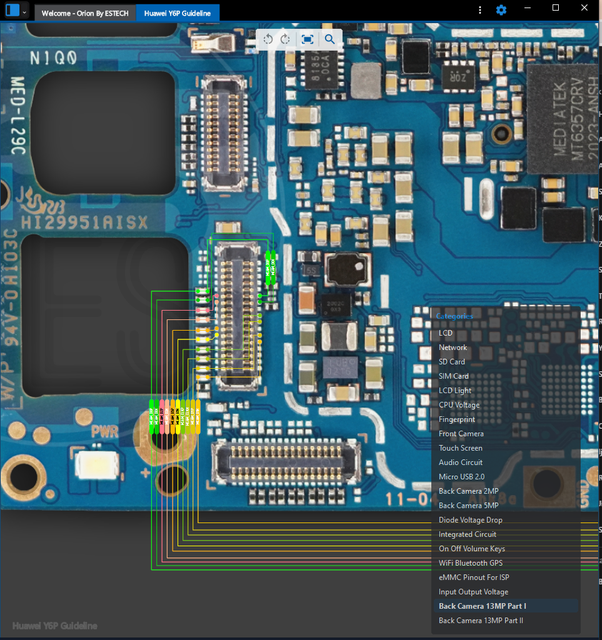Click the rotate right icon

click(286, 38)
